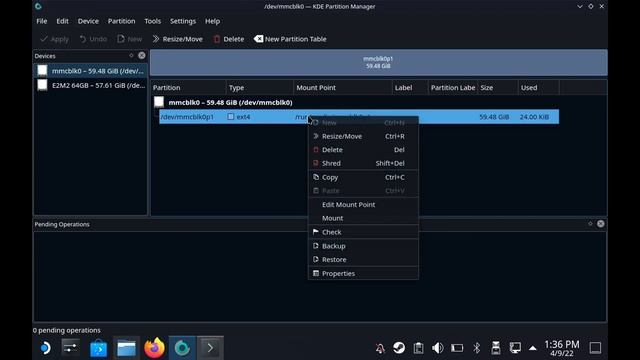Click Steam icon in system tray
Screen dimensions: 640x360
[399, 348]
